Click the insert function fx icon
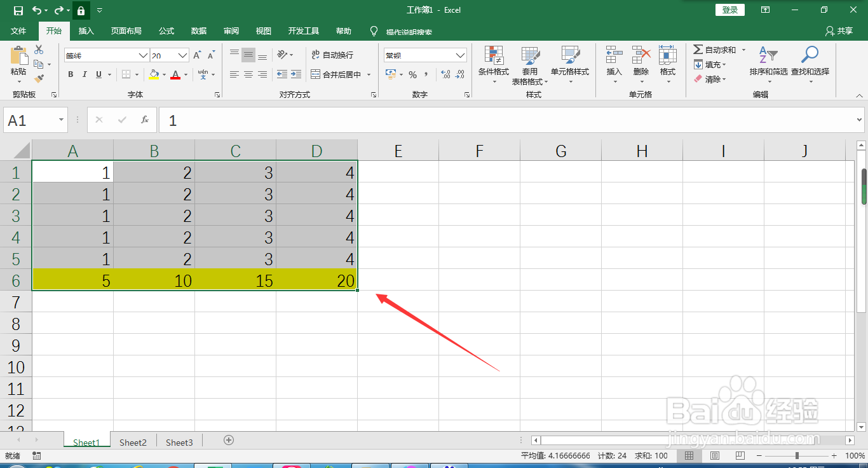868x468 pixels. click(145, 120)
